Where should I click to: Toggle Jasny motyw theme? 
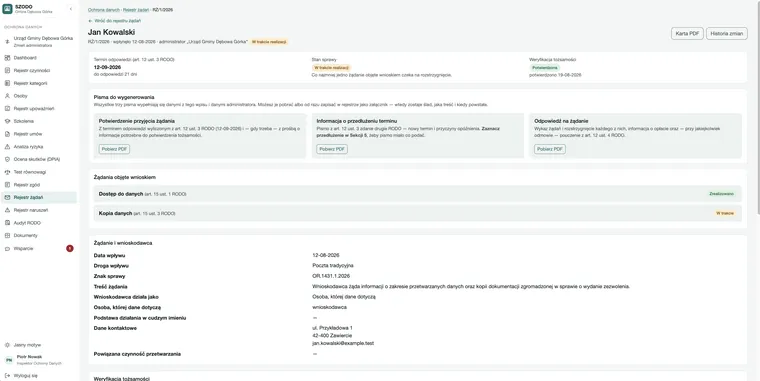click(39, 345)
